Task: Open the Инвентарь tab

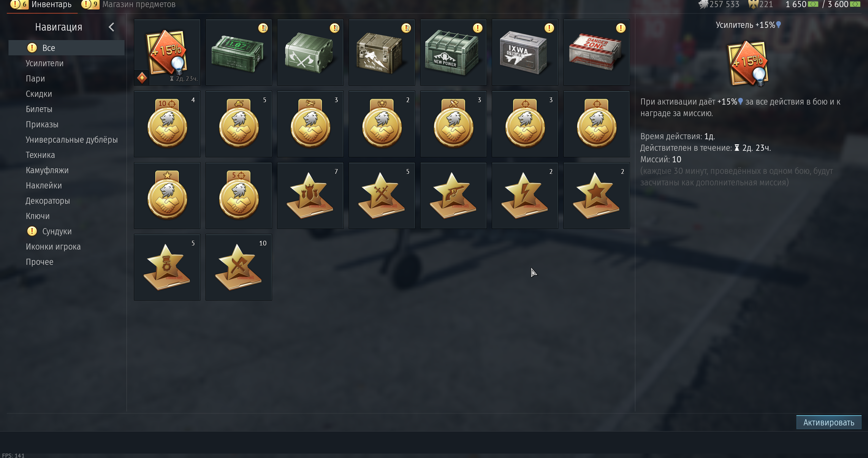Action: click(51, 4)
